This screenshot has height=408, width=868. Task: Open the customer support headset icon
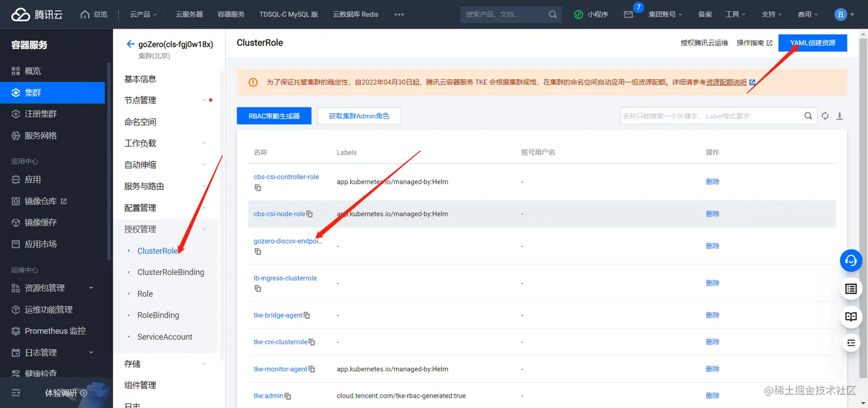851,260
